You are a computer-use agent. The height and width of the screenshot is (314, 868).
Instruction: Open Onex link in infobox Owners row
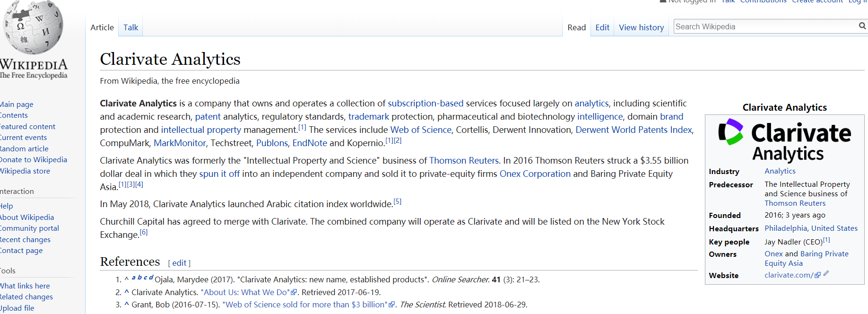point(773,254)
